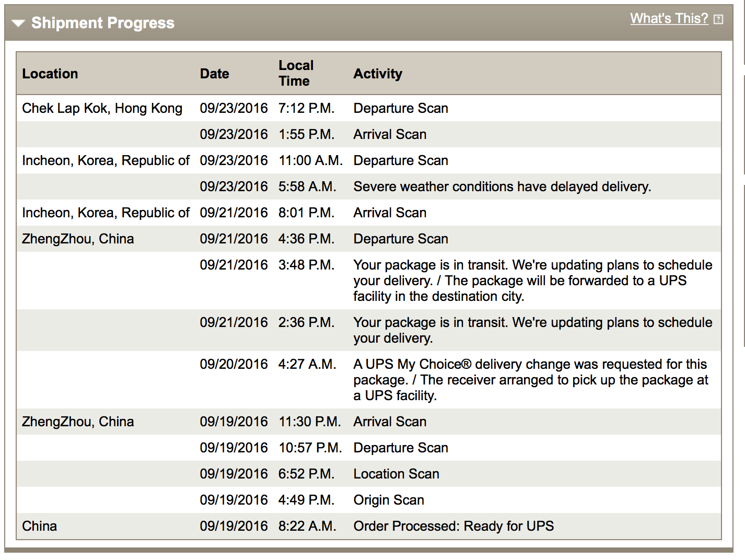Click the 7:12 P.M. Departure Scan activity

[x=401, y=108]
